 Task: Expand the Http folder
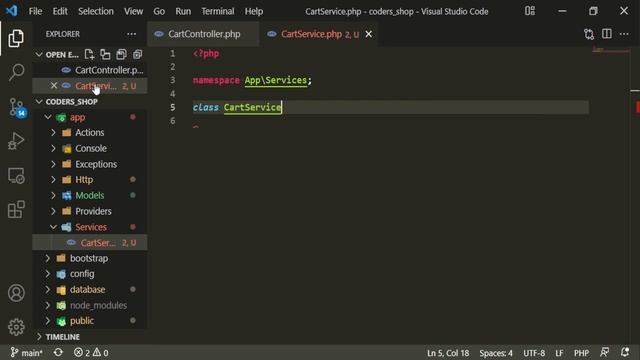pyautogui.click(x=53, y=180)
